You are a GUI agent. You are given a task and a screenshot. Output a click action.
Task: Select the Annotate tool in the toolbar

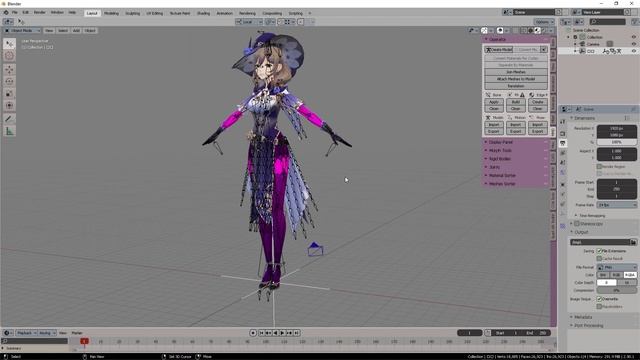tap(9, 119)
